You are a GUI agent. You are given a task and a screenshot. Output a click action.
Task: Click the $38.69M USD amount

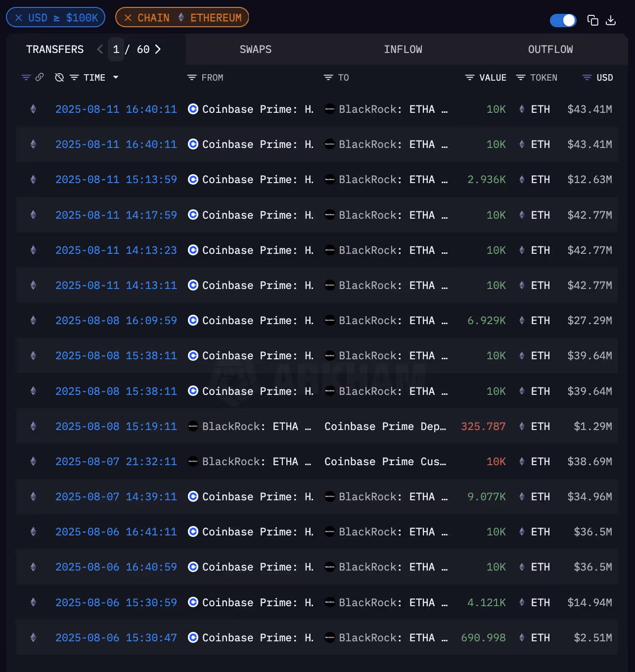[x=590, y=462]
